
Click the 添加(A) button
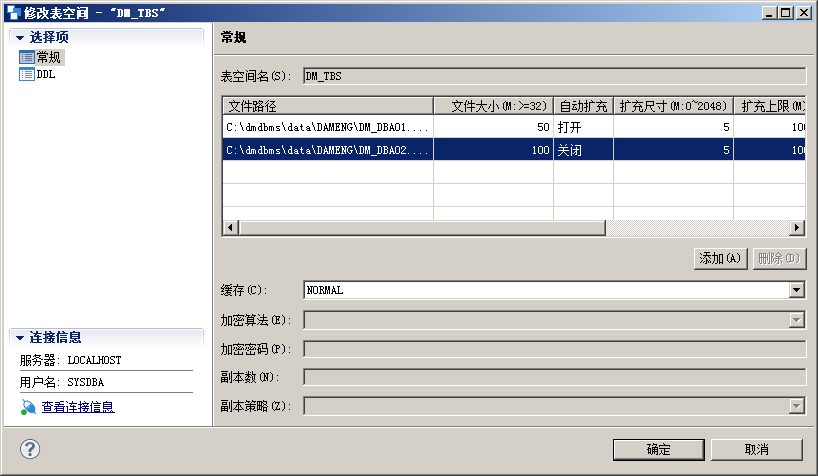click(x=720, y=258)
